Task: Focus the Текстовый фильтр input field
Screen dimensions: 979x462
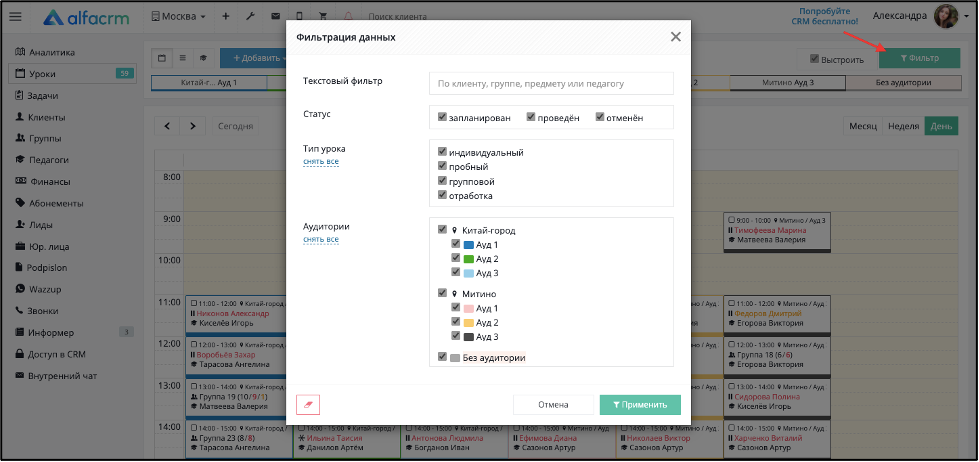Action: (551, 83)
